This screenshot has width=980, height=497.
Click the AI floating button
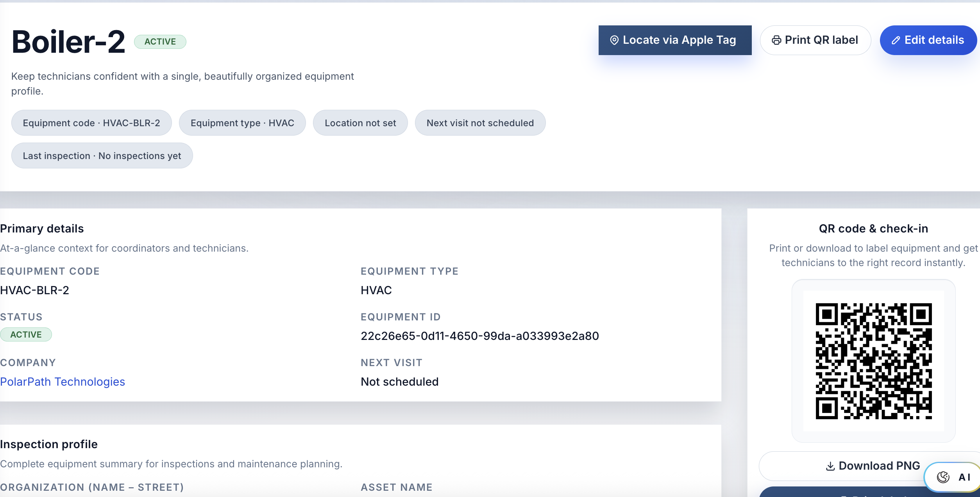pos(952,477)
